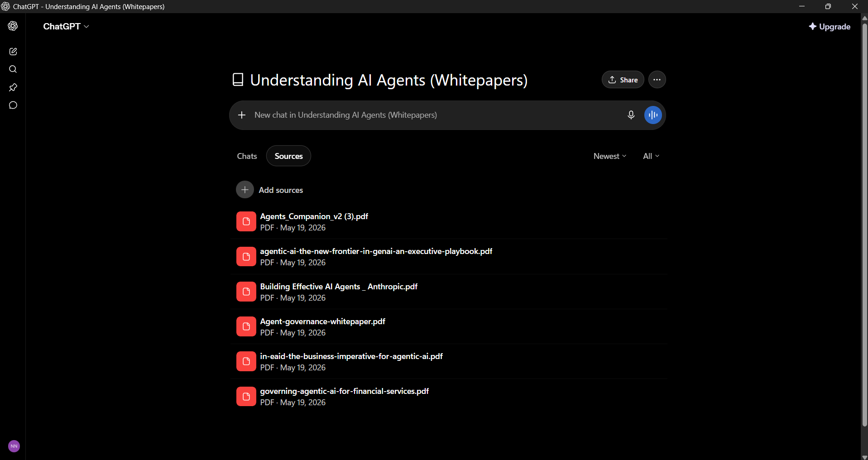Open the pinned items pin icon
Screen dimensions: 868x460
[13, 87]
